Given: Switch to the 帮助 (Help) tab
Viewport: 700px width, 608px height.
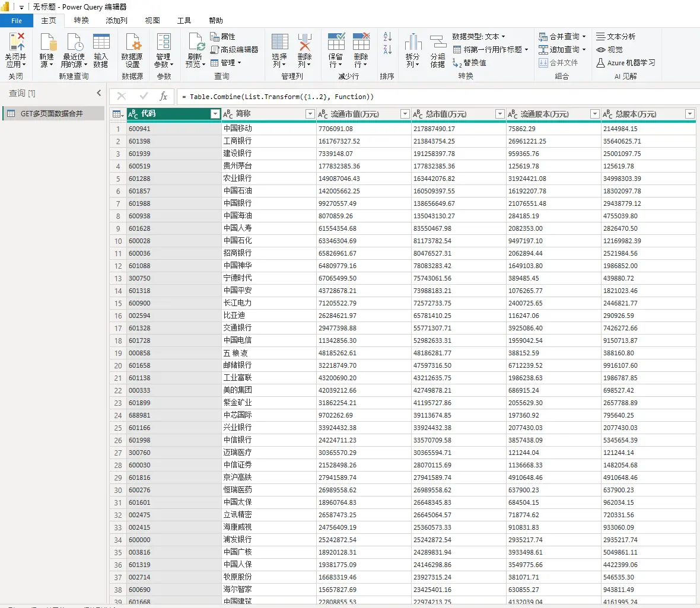Looking at the screenshot, I should click(216, 21).
